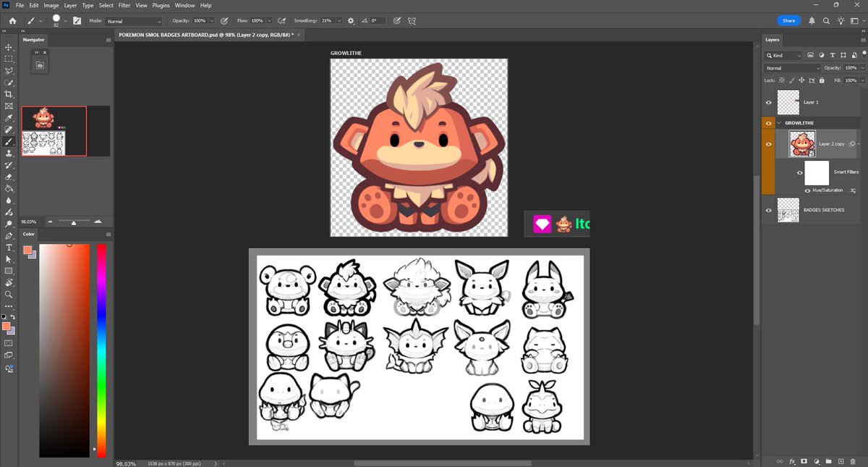This screenshot has width=868, height=467.
Task: Toggle visibility of Smart Filters
Action: (x=799, y=172)
